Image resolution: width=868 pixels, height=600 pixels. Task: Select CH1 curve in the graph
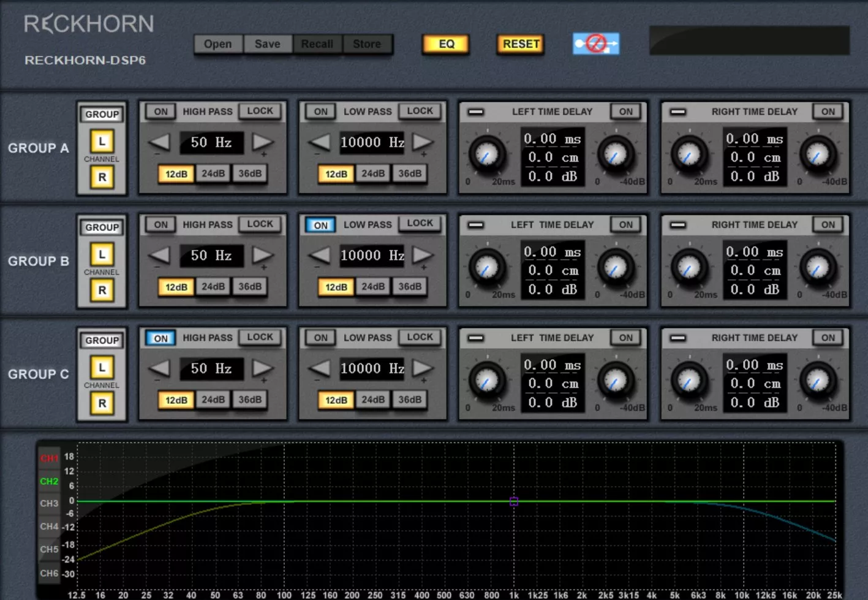49,458
